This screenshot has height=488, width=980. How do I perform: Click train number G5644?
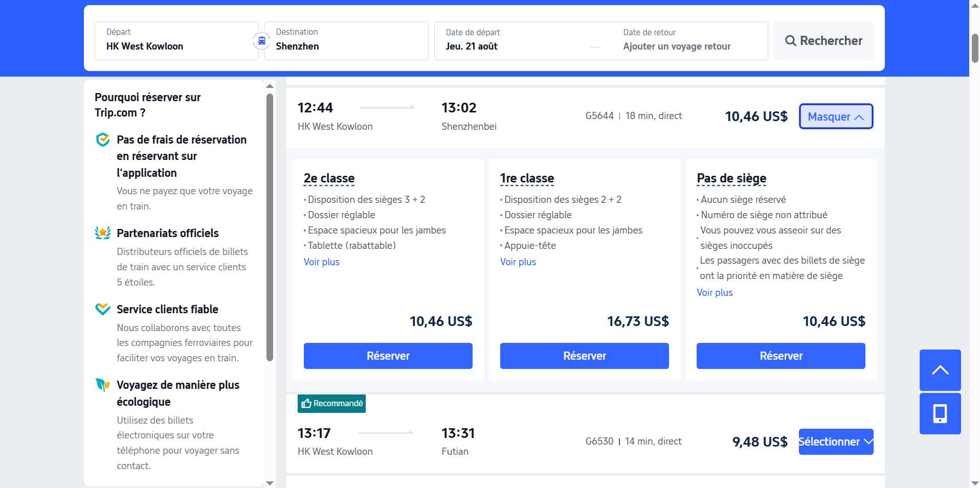599,116
